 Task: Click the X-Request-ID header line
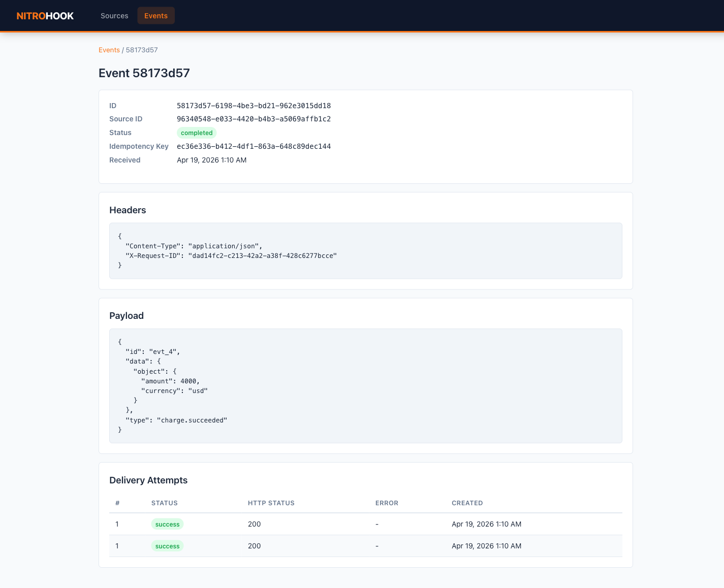tap(231, 256)
